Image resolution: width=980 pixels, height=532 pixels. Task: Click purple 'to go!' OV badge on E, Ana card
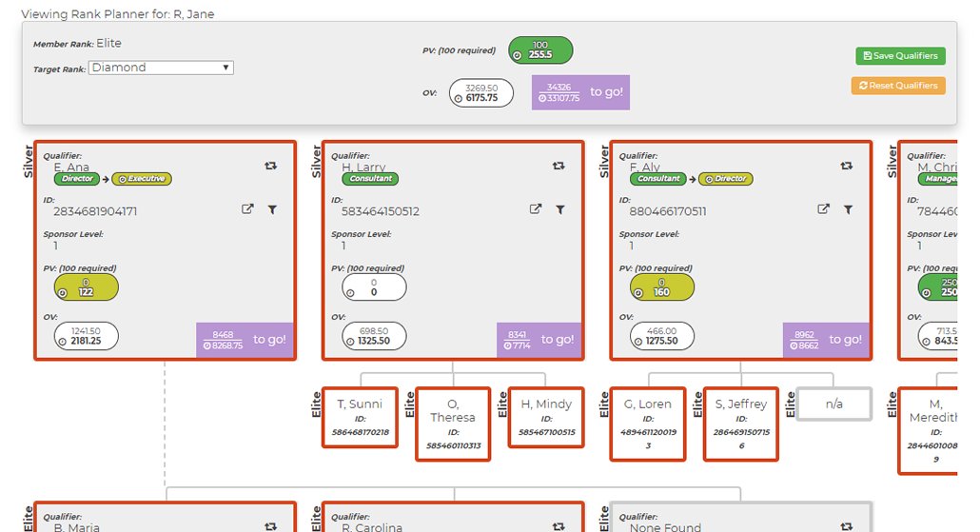pos(245,340)
